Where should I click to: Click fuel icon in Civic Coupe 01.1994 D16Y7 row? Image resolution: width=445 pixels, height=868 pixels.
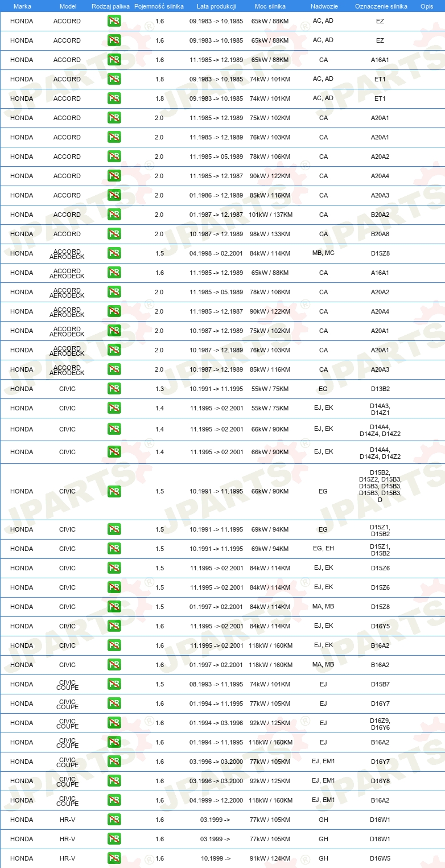pyautogui.click(x=114, y=704)
